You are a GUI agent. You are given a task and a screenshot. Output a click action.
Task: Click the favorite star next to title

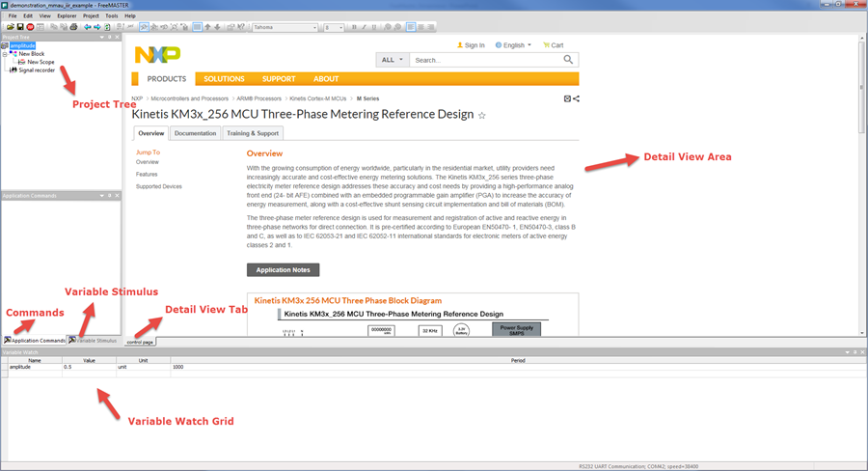point(481,115)
